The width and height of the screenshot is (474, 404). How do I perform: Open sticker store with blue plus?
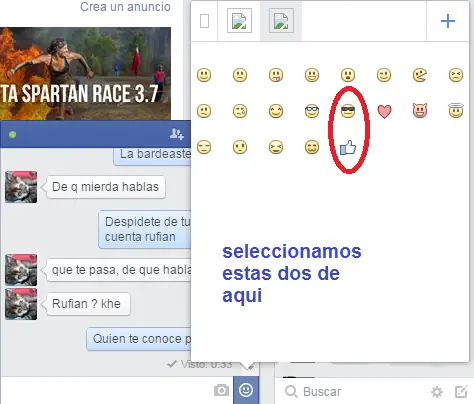[448, 21]
